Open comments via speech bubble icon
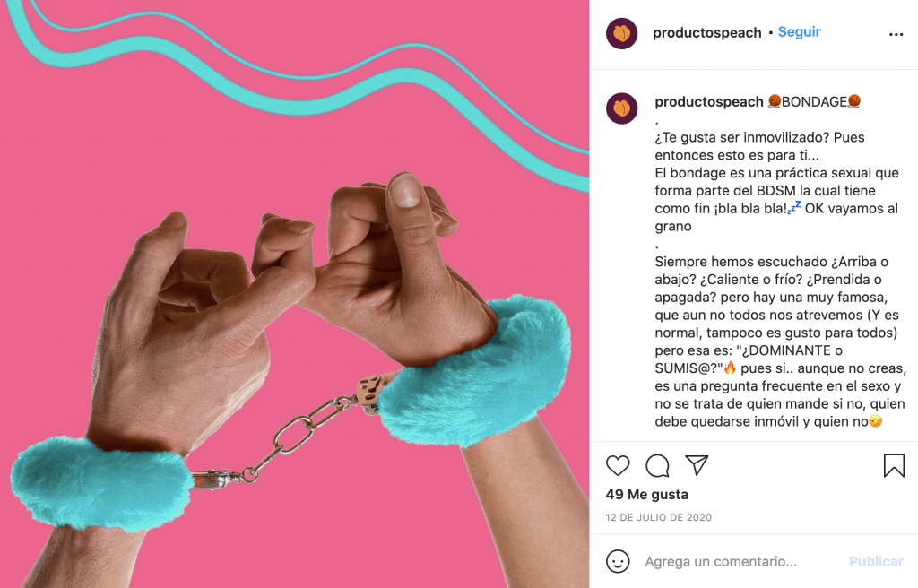The image size is (918, 588). (657, 465)
